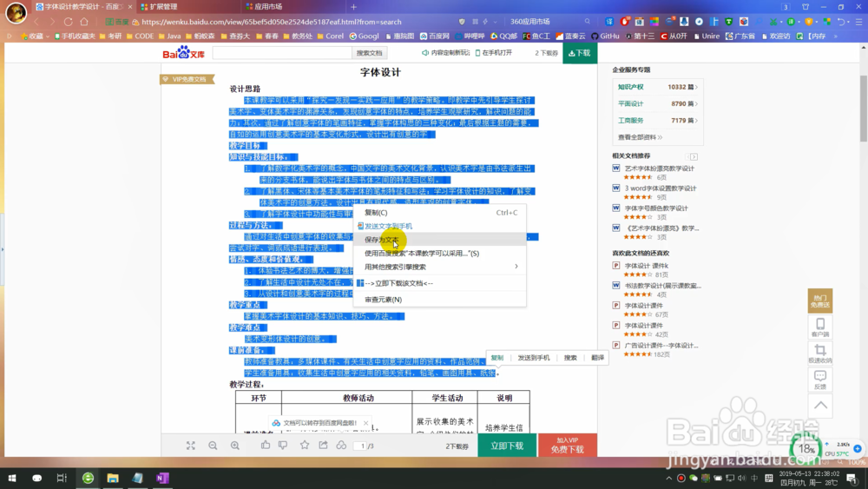Open File Explorer from taskbar
The height and width of the screenshot is (489, 868).
click(x=112, y=478)
